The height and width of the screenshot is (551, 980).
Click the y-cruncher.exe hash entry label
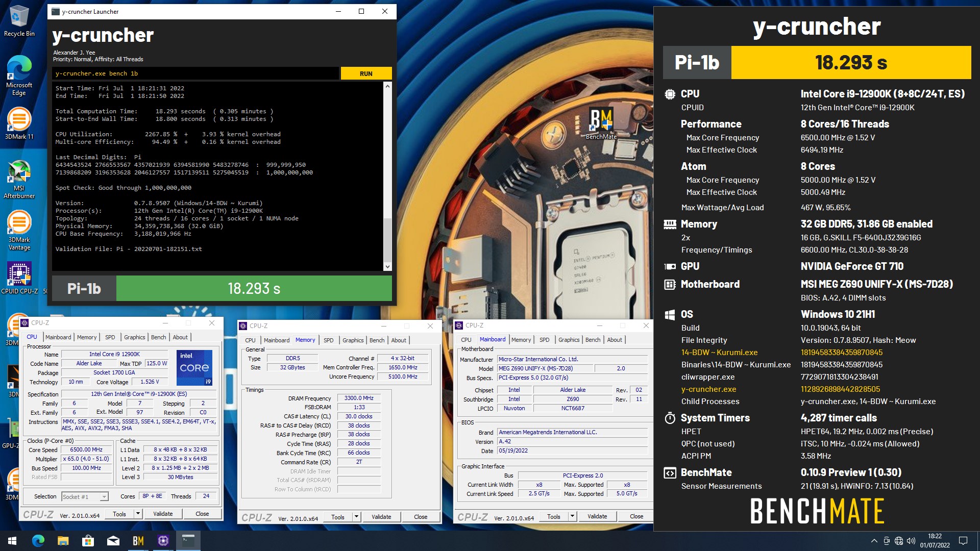(x=708, y=389)
